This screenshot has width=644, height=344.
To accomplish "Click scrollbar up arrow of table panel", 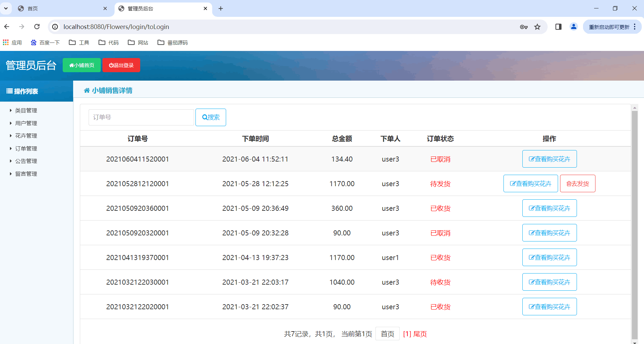I will [635, 108].
